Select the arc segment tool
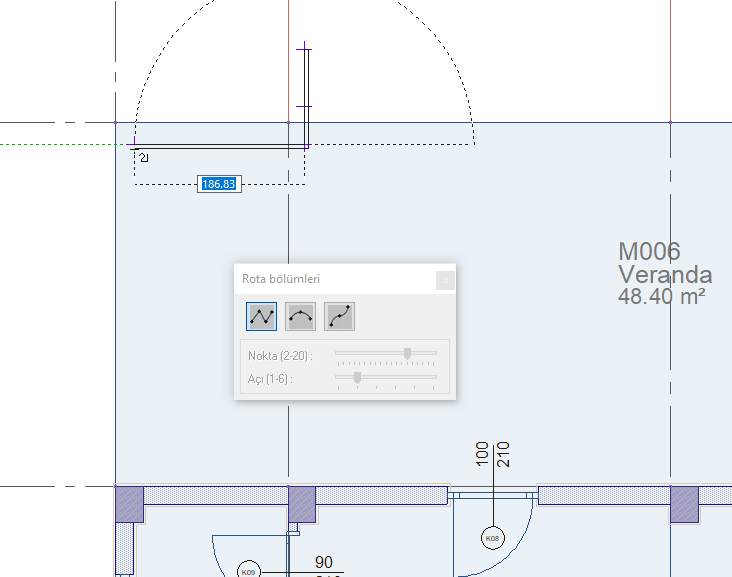The height and width of the screenshot is (577, 732). pyautogui.click(x=300, y=316)
